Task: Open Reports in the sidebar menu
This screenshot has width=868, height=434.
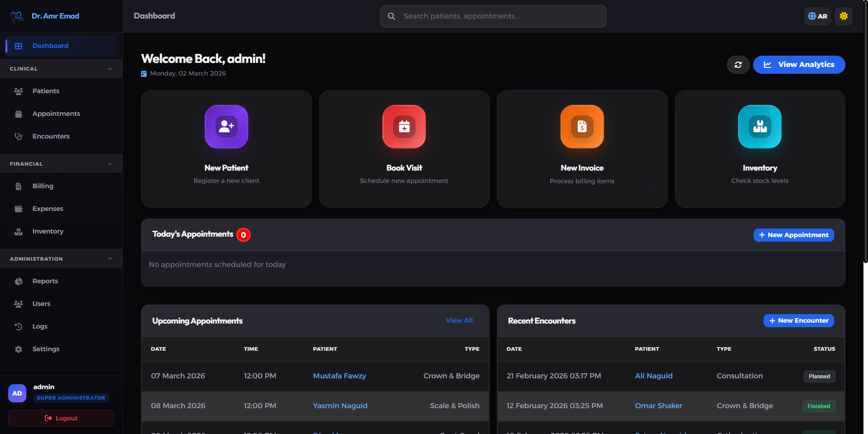Action: (x=45, y=281)
